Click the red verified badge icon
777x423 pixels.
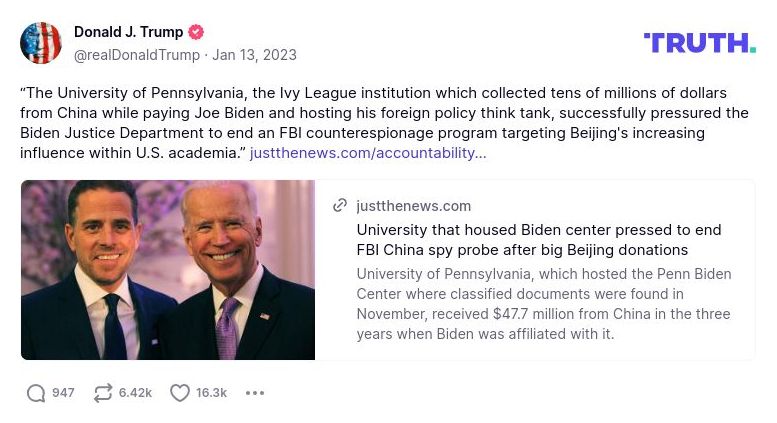(197, 32)
